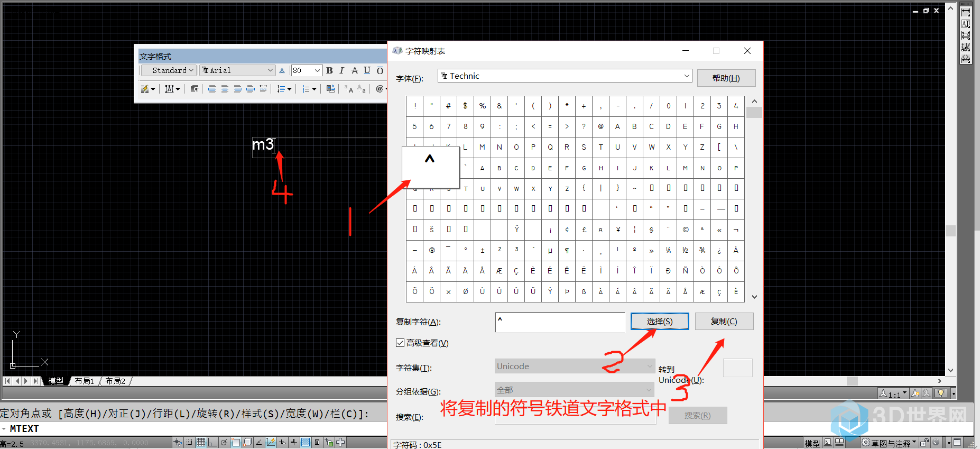Image resolution: width=980 pixels, height=449 pixels.
Task: Click the insert field icon
Action: (330, 89)
